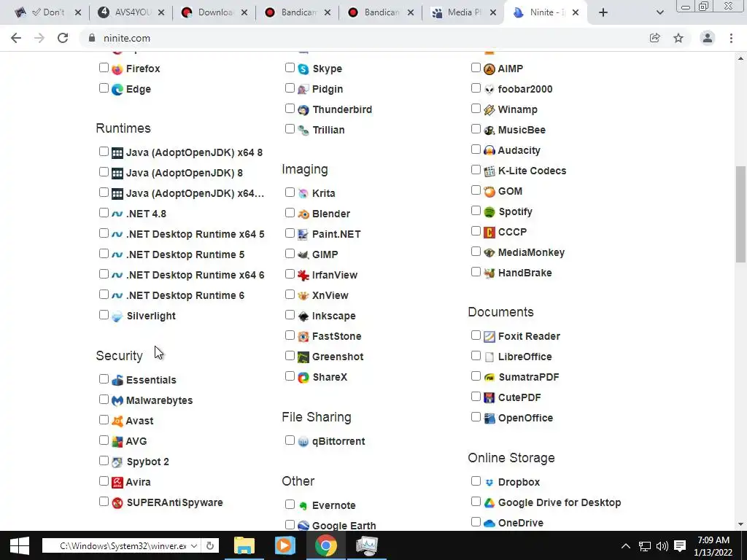
Task: Click the Inkscape icon
Action: coord(303,316)
